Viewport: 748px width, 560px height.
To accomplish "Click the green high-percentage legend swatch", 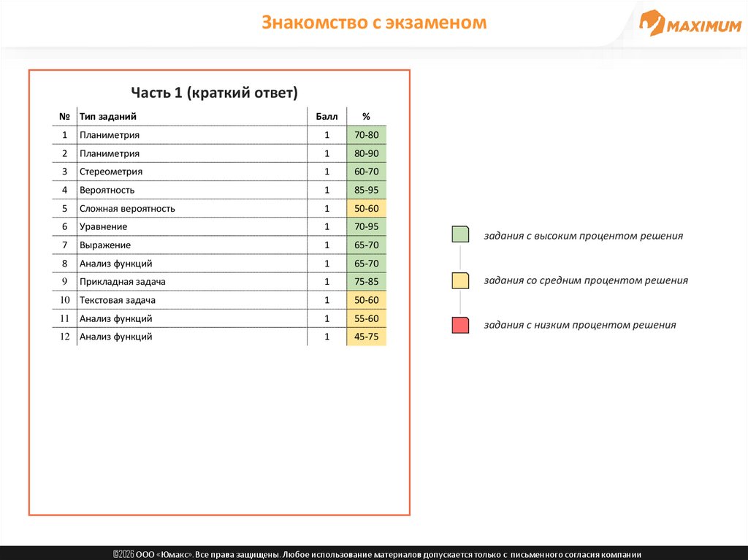I will pyautogui.click(x=460, y=234).
